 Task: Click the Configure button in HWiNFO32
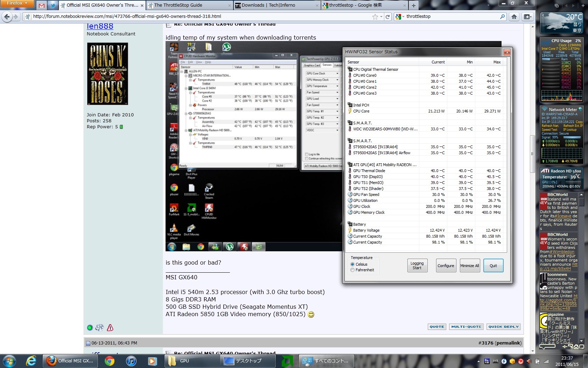click(x=446, y=266)
